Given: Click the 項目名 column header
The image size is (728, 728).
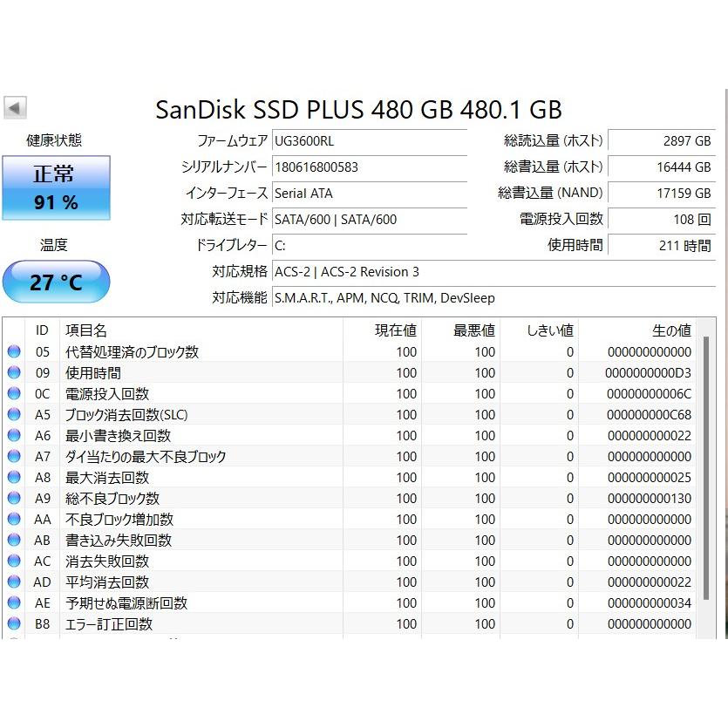Looking at the screenshot, I should [201, 330].
